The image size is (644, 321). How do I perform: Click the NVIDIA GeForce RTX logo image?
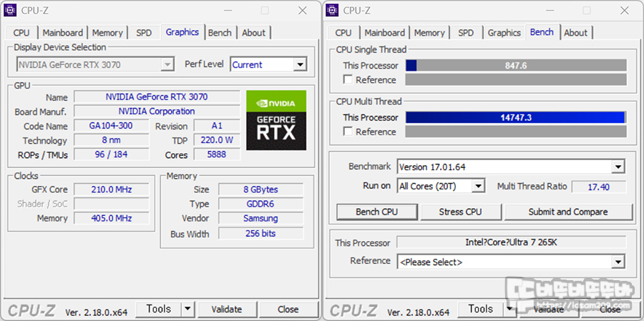point(276,120)
